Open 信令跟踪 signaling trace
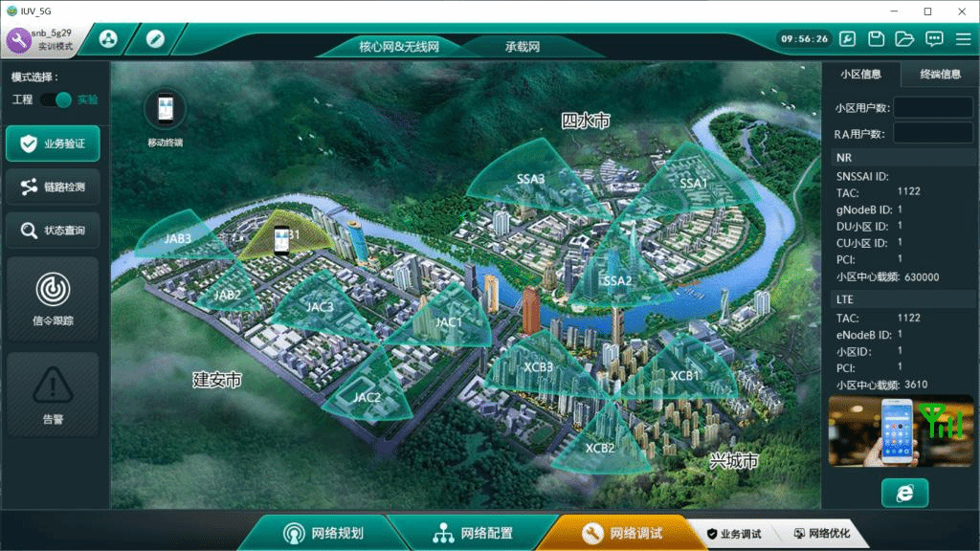Screen dimensions: 980x551 pyautogui.click(x=53, y=298)
